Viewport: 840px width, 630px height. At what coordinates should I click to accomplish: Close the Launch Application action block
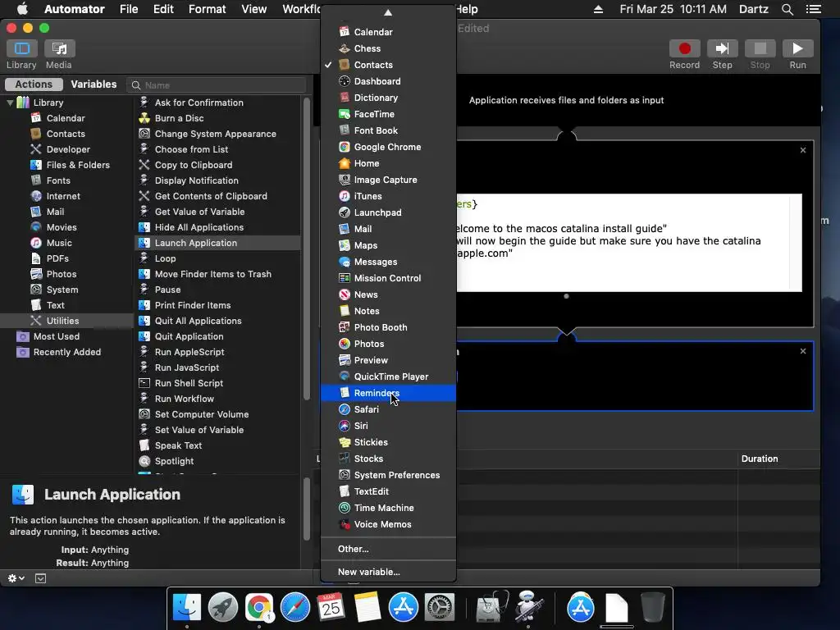802,351
